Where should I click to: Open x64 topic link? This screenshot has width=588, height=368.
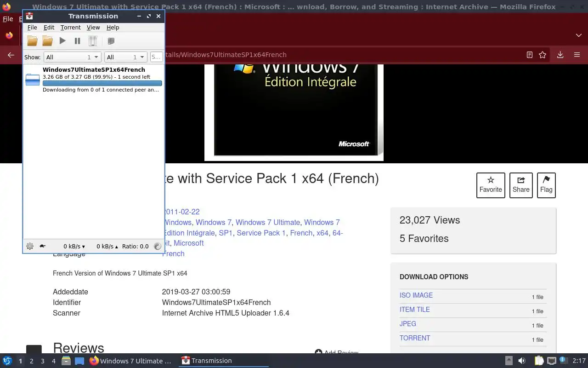pyautogui.click(x=322, y=233)
